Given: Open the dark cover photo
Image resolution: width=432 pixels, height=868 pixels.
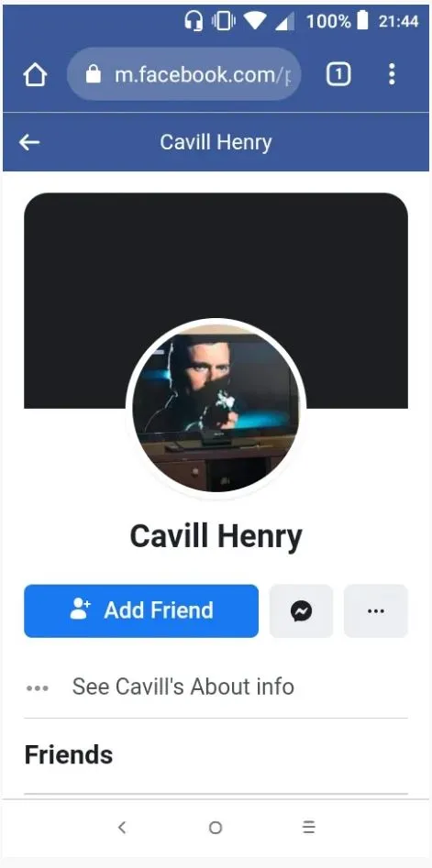Looking at the screenshot, I should click(216, 255).
